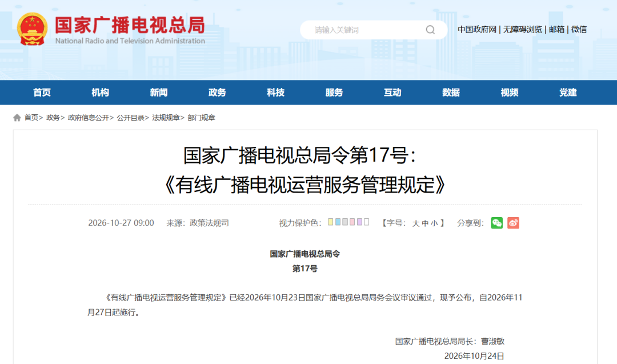
Task: Select the white eye-protection color
Action: [x=366, y=222]
